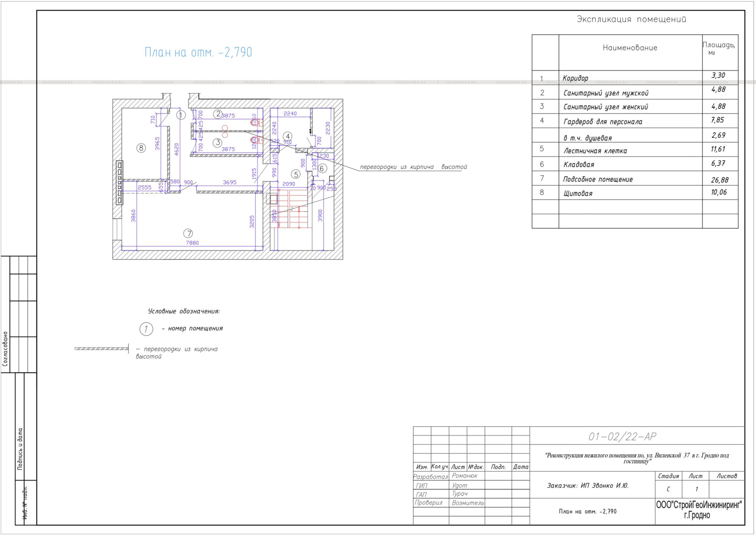Click room number 7 marker on plan
The height and width of the screenshot is (535, 756).
188,234
